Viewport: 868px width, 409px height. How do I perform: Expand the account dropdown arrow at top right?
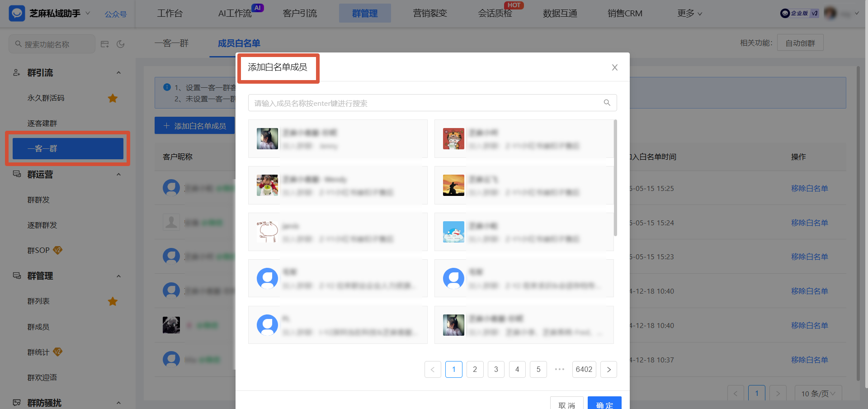(857, 14)
